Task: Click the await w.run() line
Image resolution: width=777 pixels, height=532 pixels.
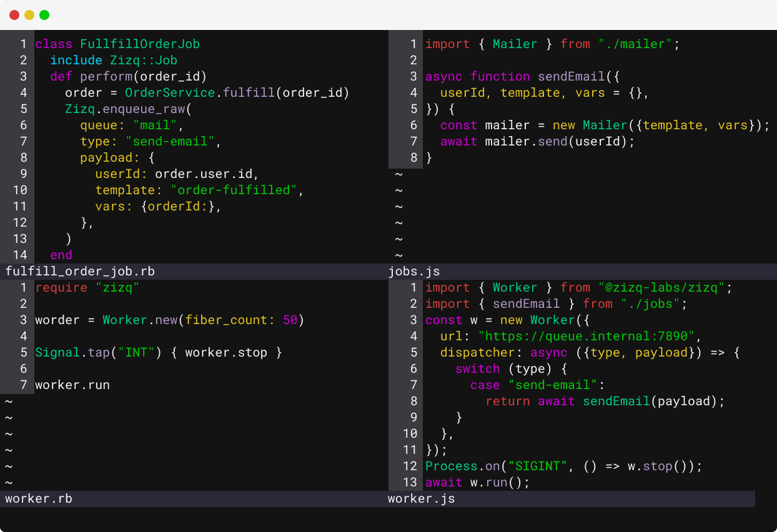Action: tap(478, 482)
